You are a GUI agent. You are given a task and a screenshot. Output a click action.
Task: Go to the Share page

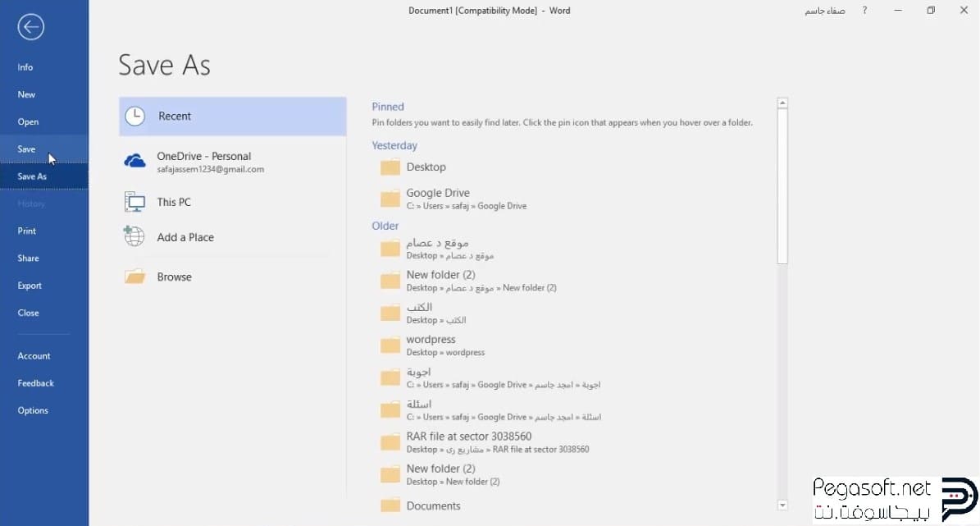tap(43, 258)
